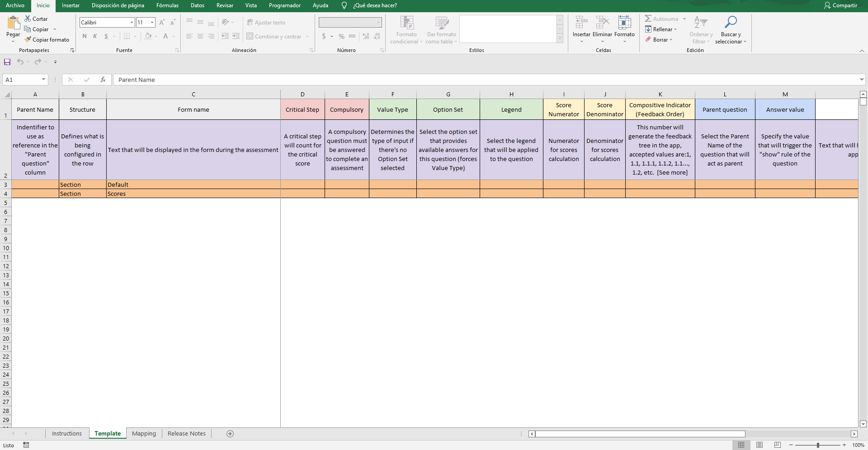Click font color A swatch
The height and width of the screenshot is (450, 868).
point(165,36)
